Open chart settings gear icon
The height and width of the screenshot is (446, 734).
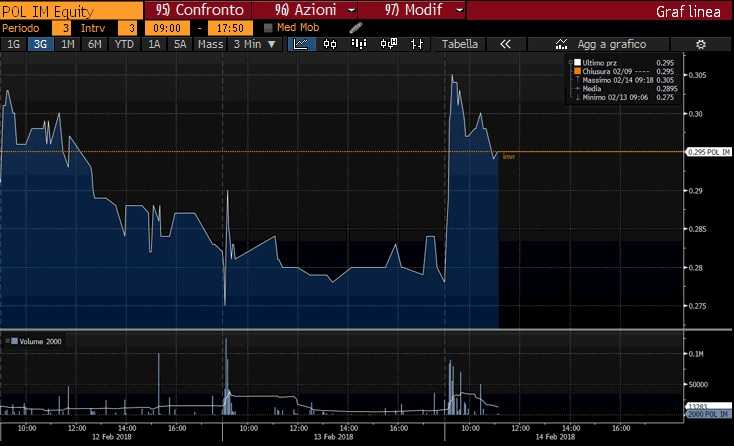(x=700, y=45)
